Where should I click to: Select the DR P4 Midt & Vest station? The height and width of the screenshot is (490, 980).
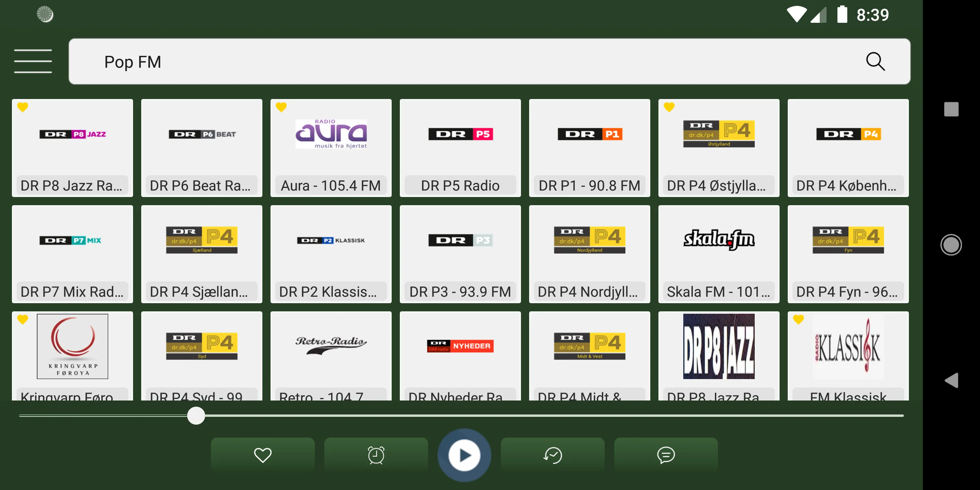click(x=590, y=356)
